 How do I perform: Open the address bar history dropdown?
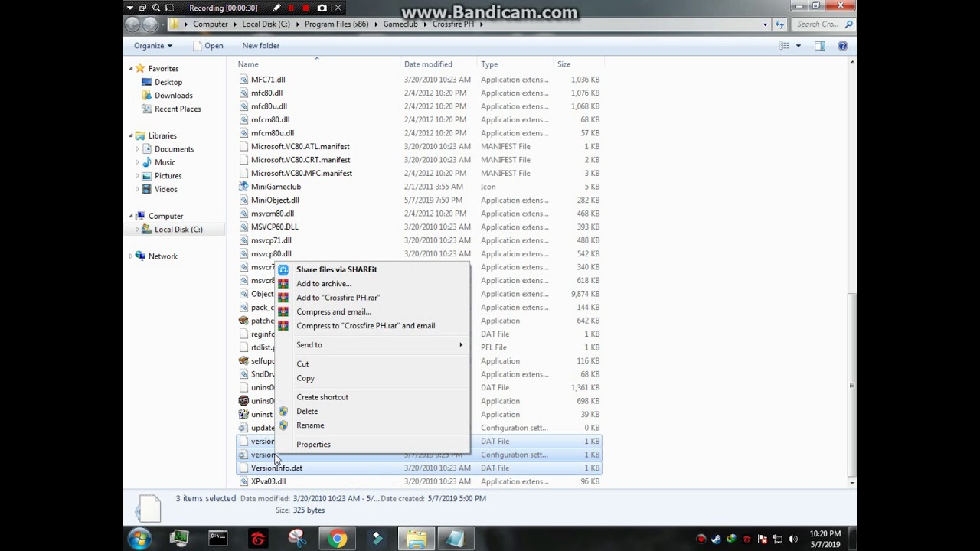click(x=765, y=24)
